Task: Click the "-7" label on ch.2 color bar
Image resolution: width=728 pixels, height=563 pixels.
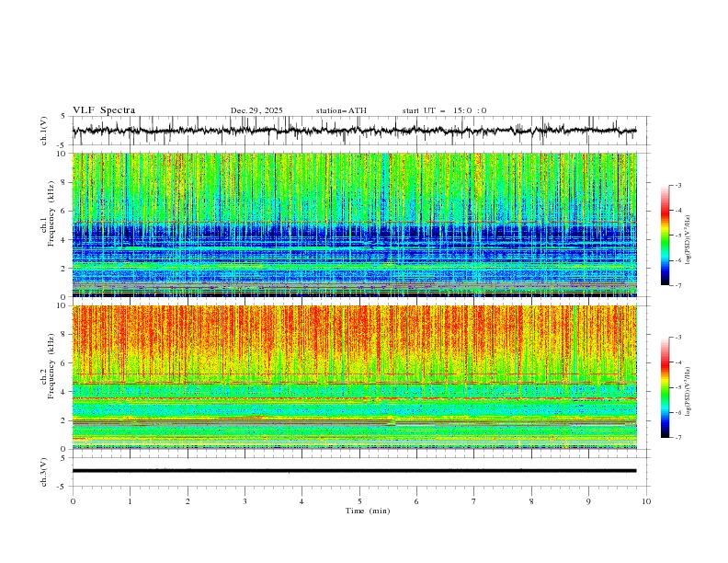Action: coord(678,438)
